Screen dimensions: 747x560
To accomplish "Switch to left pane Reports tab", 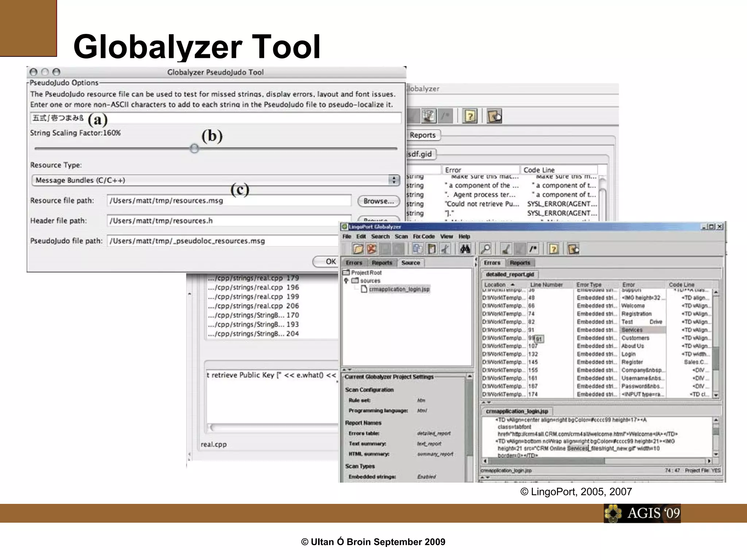I will [x=382, y=263].
